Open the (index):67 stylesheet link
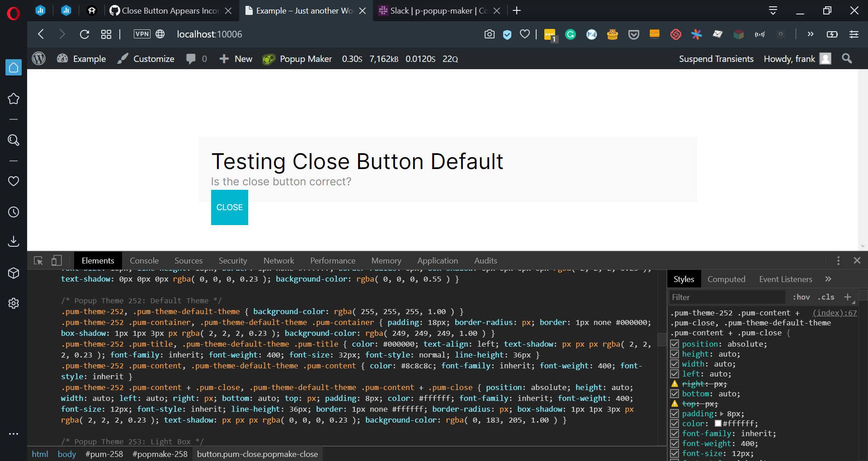The width and height of the screenshot is (868, 461). click(x=833, y=313)
